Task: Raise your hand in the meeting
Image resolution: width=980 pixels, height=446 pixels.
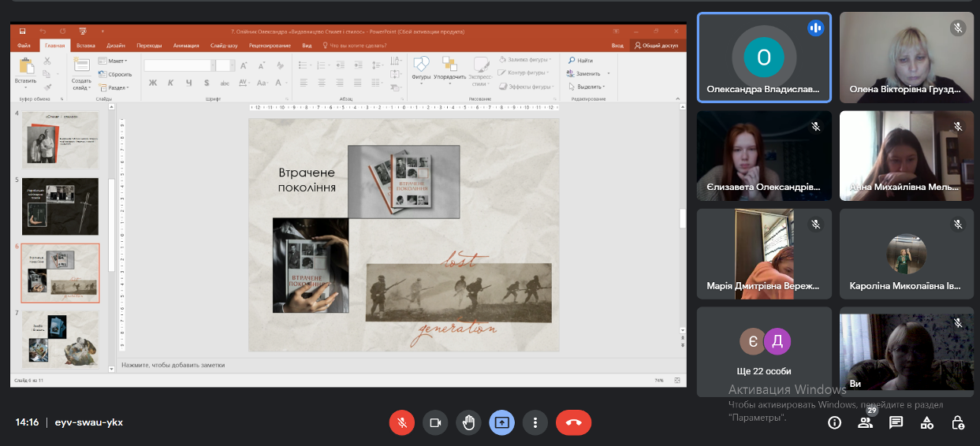Action: pyautogui.click(x=468, y=422)
